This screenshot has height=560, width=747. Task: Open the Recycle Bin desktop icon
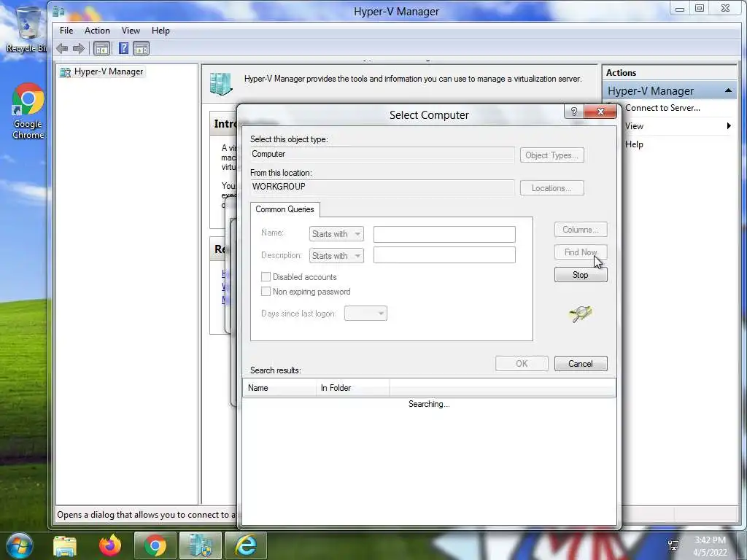click(26, 29)
